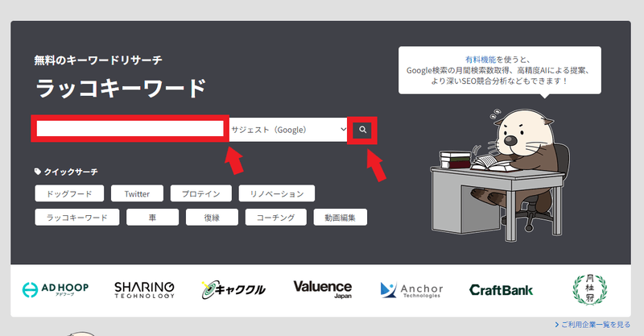The width and height of the screenshot is (644, 336).
Task: Open the サジェスト（Google）dropdown
Action: pos(288,130)
